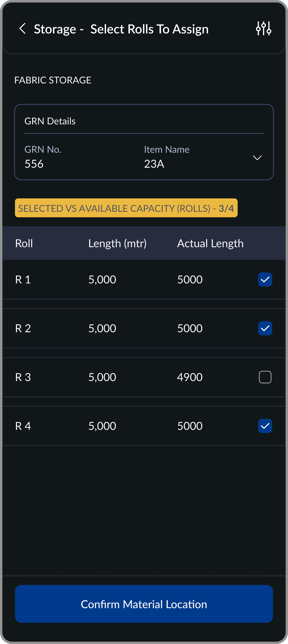Open the dropdown next to Item Name 23A
Screen dimensions: 288x644
pos(258,158)
